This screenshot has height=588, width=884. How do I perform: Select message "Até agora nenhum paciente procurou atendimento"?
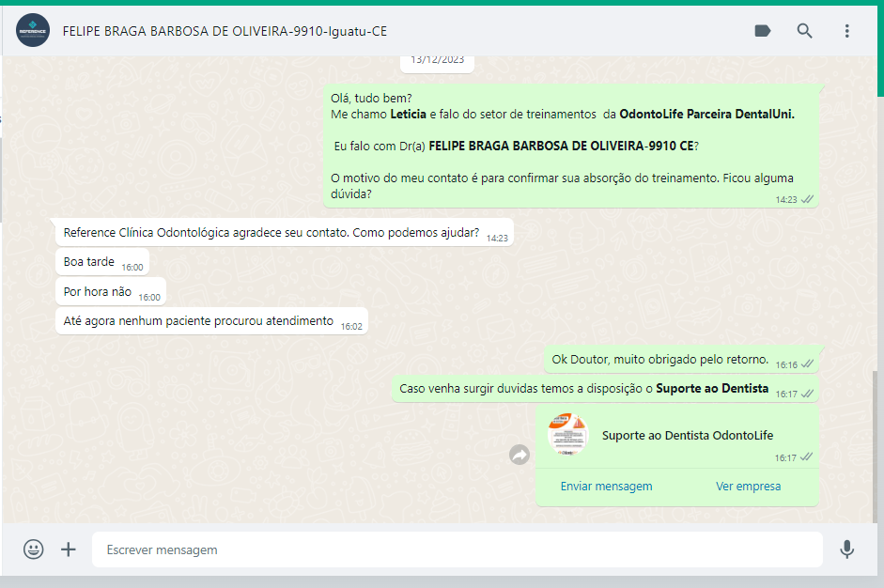tap(211, 321)
